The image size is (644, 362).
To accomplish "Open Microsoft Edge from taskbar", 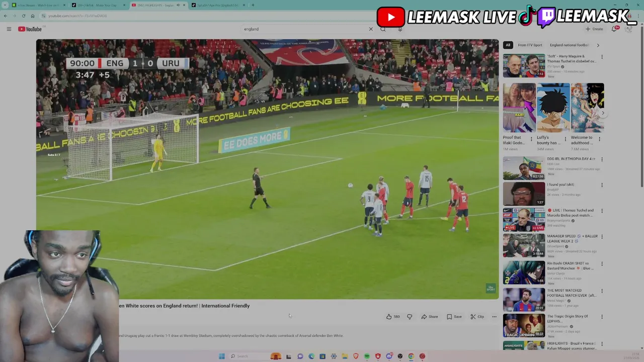I will tap(311, 356).
